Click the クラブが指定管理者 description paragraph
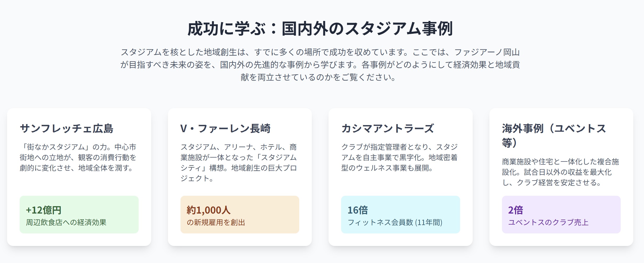 [399, 158]
